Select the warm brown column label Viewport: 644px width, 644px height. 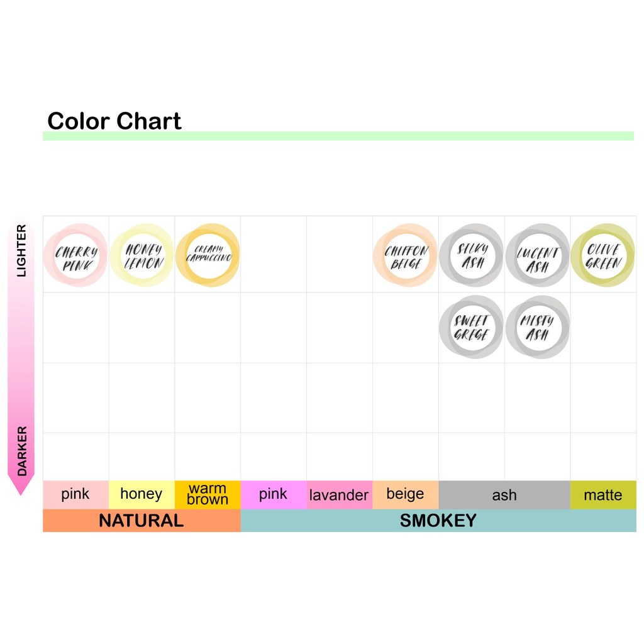point(208,494)
